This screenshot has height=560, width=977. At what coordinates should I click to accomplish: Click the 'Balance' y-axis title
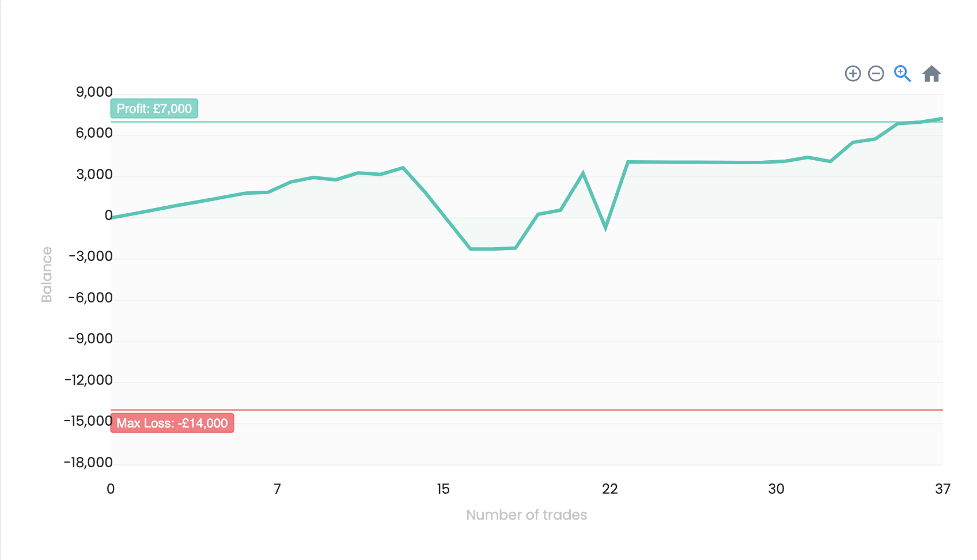coord(47,274)
